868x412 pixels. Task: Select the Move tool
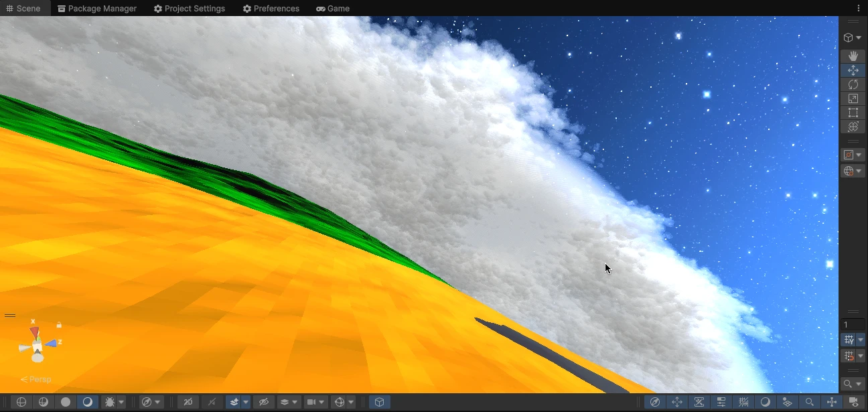(853, 70)
